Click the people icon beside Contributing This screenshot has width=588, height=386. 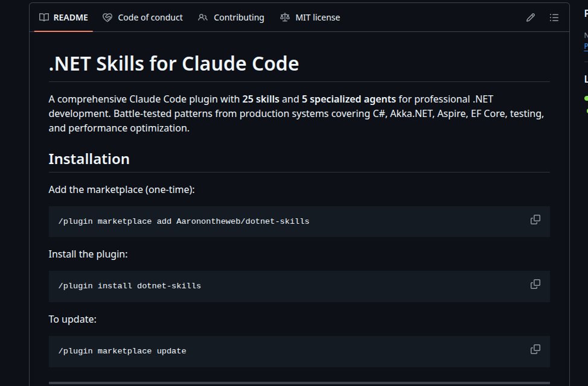click(203, 17)
